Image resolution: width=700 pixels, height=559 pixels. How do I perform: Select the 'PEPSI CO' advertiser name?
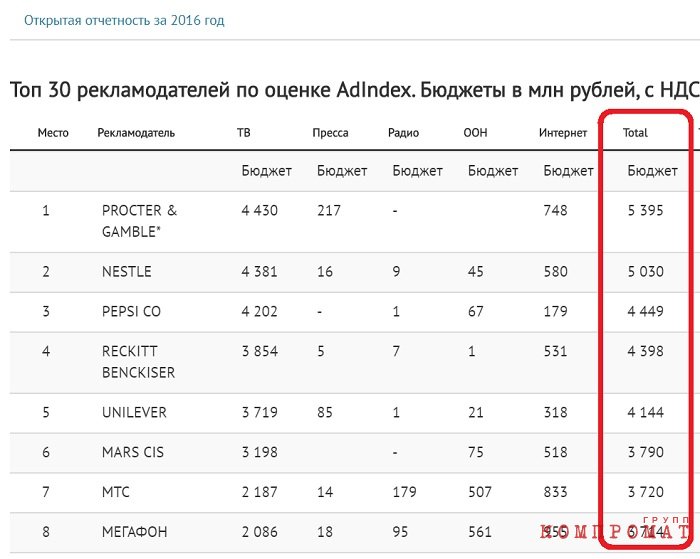[x=131, y=311]
